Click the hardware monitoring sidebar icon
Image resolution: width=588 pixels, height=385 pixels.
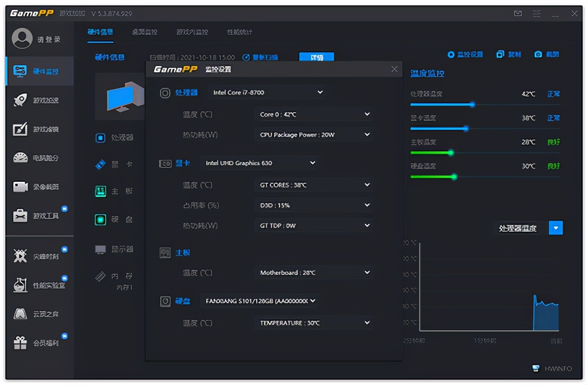tap(20, 71)
